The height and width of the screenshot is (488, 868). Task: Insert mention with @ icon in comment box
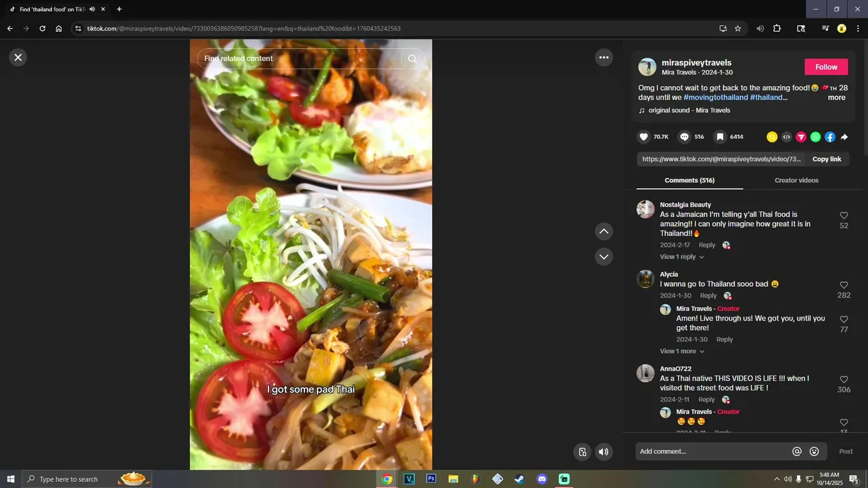[797, 451]
